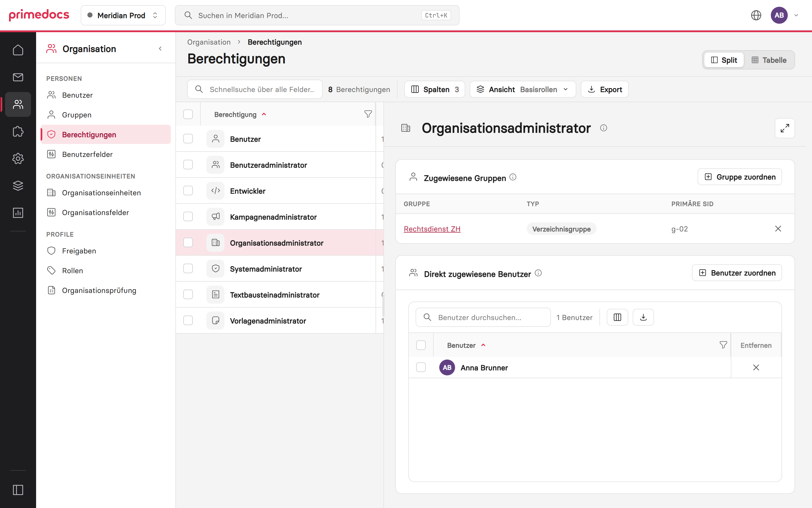Check the box for the Benutzeradministrator row

point(188,165)
